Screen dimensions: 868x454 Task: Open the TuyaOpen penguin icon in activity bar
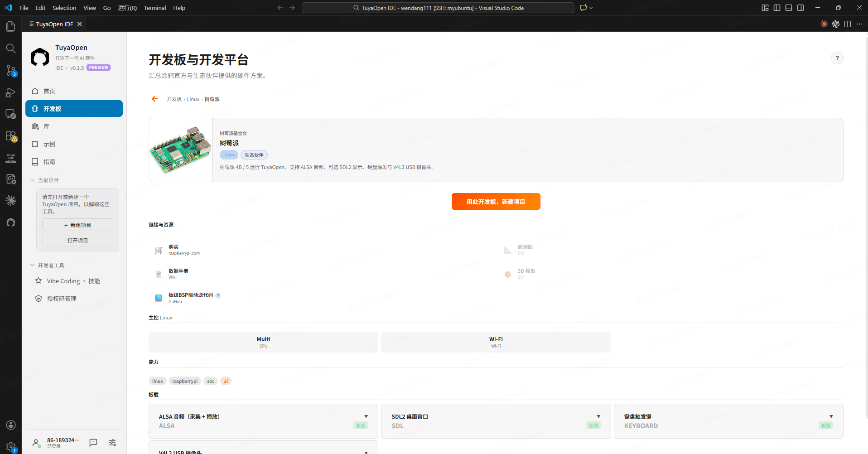coord(10,222)
